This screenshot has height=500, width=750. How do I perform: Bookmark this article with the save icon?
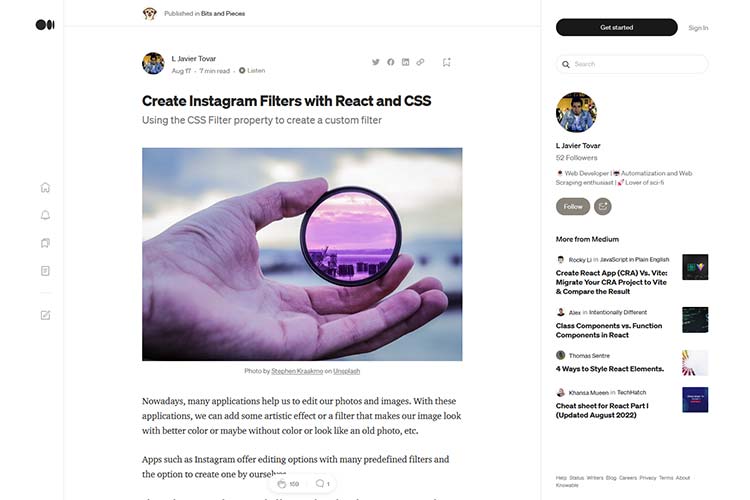tap(447, 62)
